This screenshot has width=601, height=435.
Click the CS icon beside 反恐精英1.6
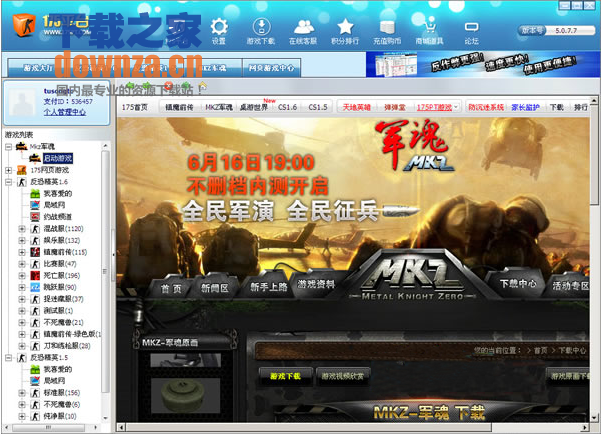tap(22, 182)
